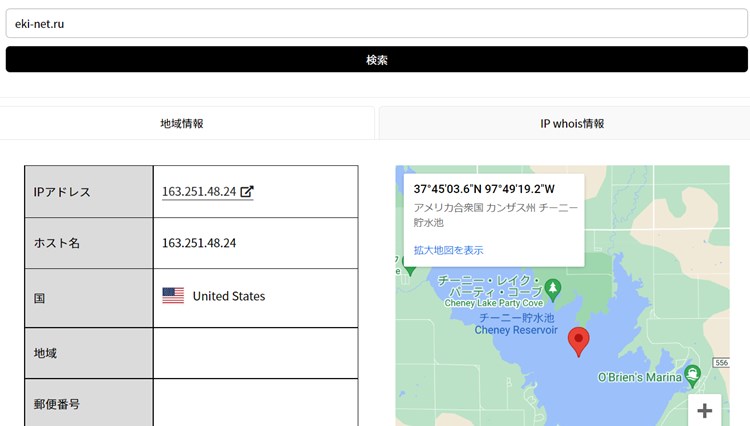Image resolution: width=750 pixels, height=426 pixels.
Task: Click the external link icon beside the IP address
Action: click(247, 191)
